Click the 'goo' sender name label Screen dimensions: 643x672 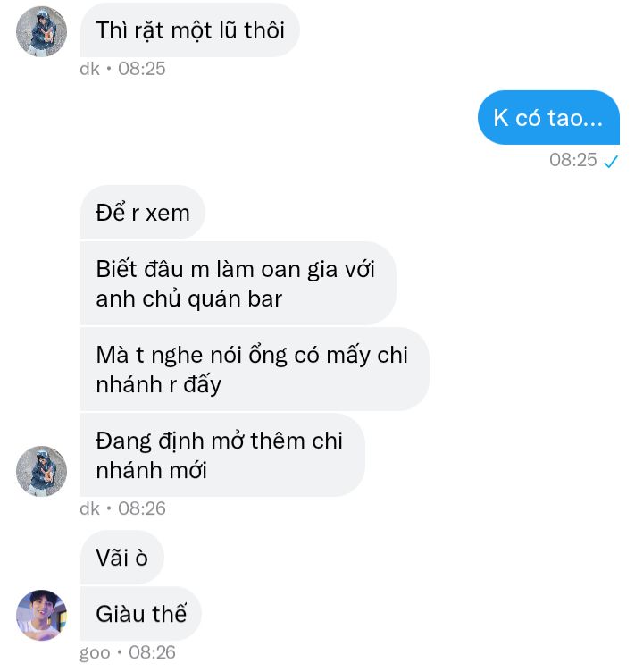click(95, 653)
